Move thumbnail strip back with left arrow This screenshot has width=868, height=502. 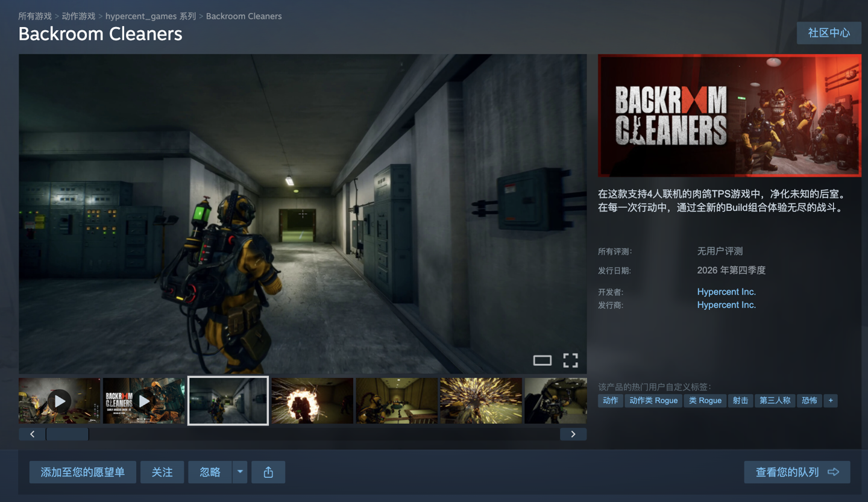click(x=33, y=434)
